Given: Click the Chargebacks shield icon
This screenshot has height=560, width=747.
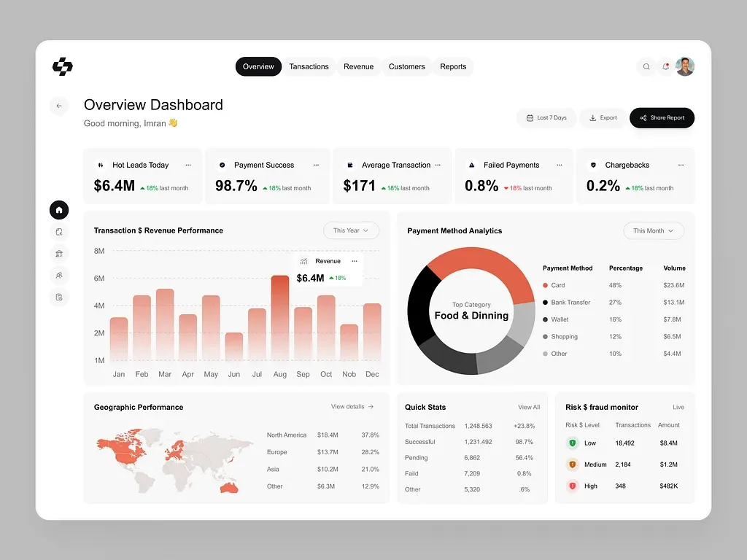Looking at the screenshot, I should point(593,165).
